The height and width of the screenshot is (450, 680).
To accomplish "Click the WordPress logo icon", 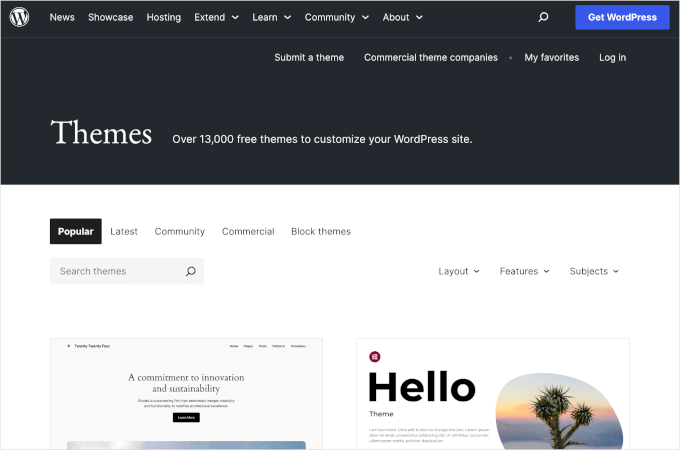I will tap(19, 17).
